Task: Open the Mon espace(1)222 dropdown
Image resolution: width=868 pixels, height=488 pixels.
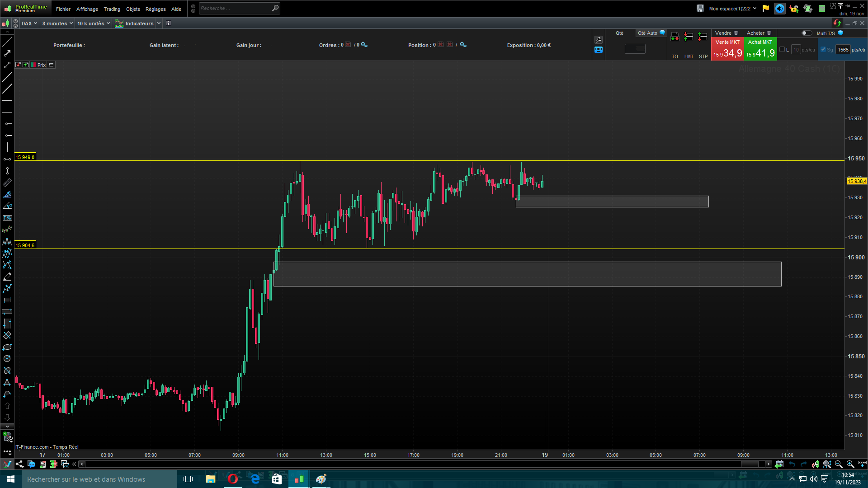Action: (732, 9)
